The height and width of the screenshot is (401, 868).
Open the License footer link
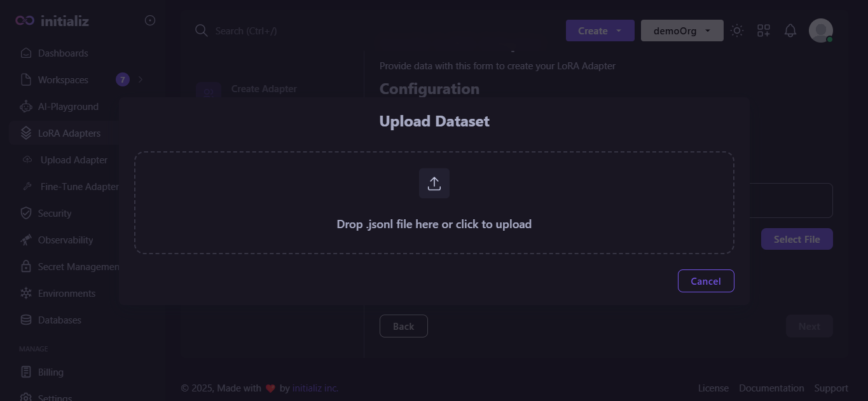coord(713,388)
